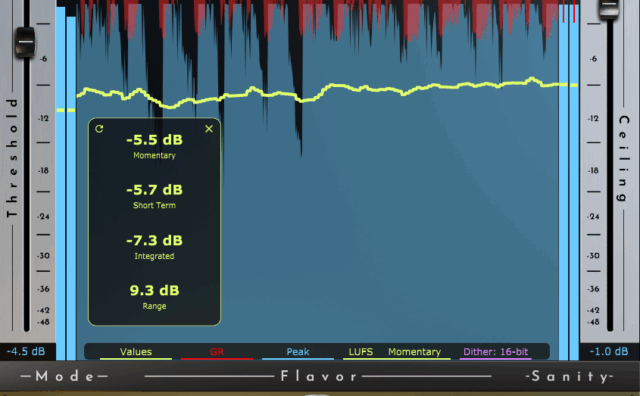Click the -5.7 dB Short Term reading

coord(154,190)
